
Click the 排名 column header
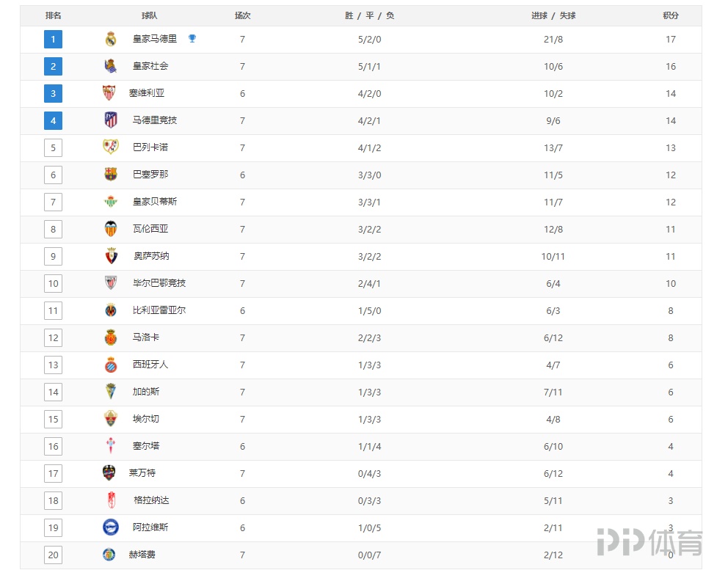[54, 15]
